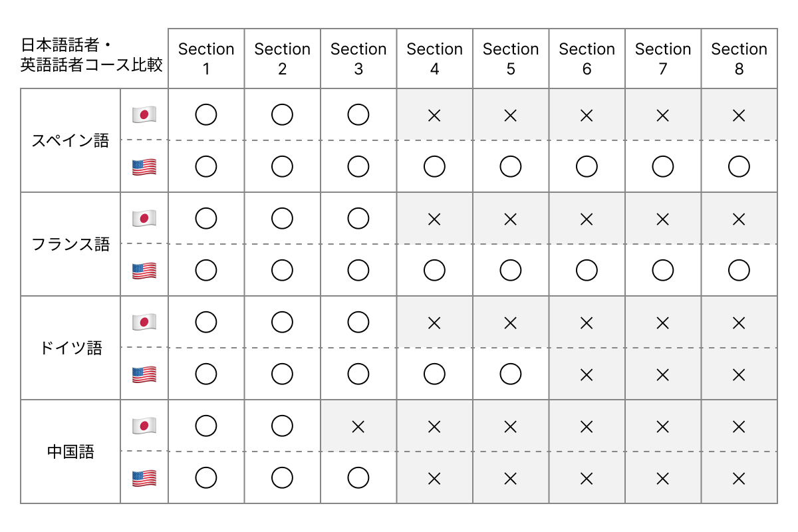The height and width of the screenshot is (532, 798).
Task: Click the US flag in the スペイン語 row
Action: [144, 167]
